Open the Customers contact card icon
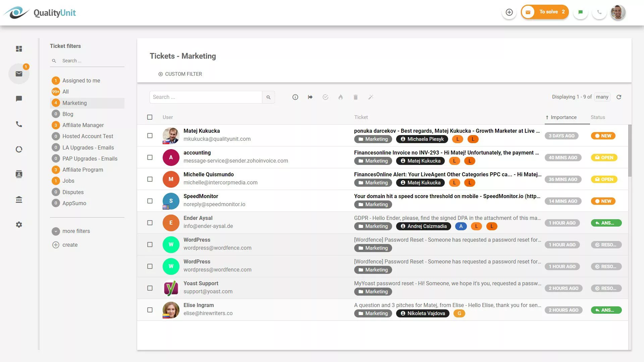The image size is (644, 362). [19, 174]
